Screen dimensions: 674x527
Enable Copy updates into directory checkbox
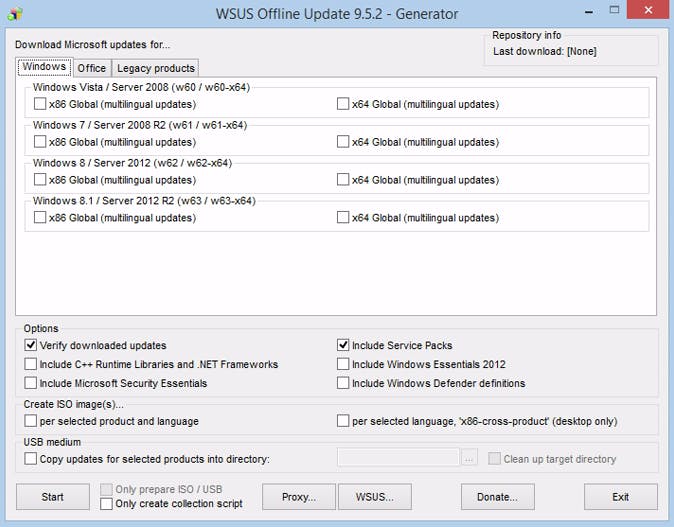[x=31, y=459]
